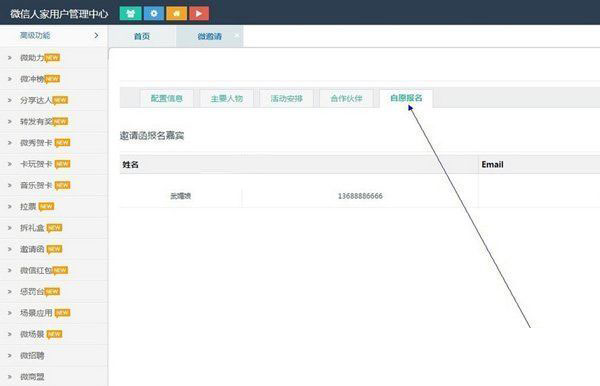Open the 活动安排 sub-tab
This screenshot has height=386, width=600.
287,98
